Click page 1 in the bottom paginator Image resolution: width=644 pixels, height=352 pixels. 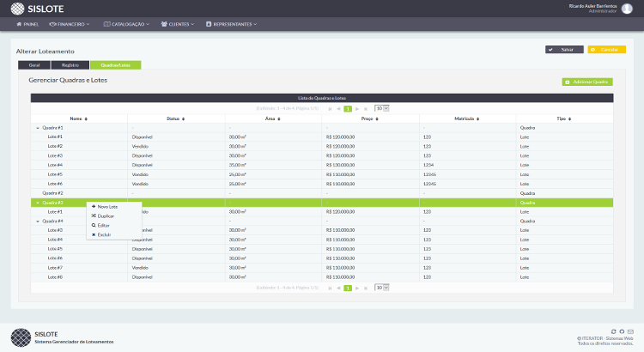point(348,288)
